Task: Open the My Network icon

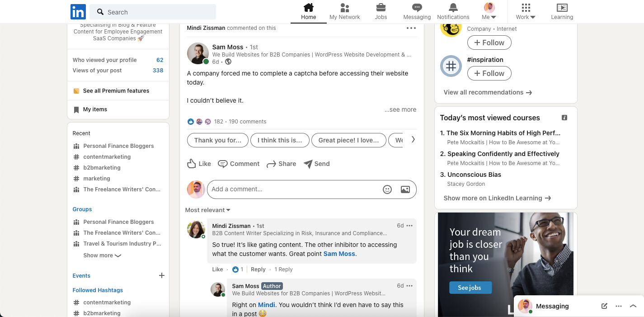Action: (x=344, y=8)
